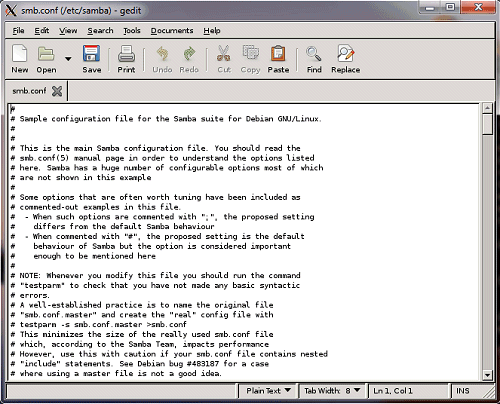Image resolution: width=500 pixels, height=404 pixels.
Task: Open the Tab Width dropdown
Action: tap(332, 391)
